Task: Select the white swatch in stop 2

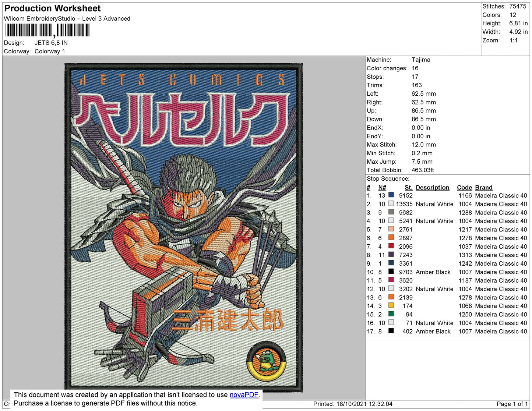Action: (x=391, y=203)
